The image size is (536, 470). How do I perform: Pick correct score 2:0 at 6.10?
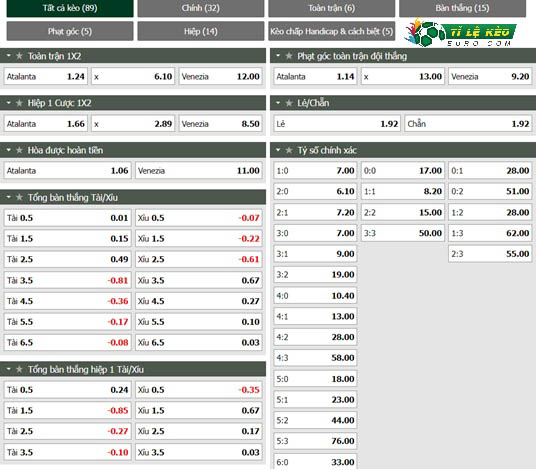pos(315,191)
